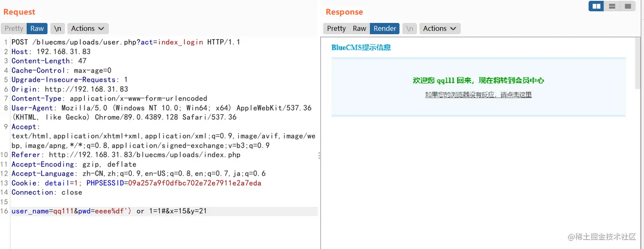Image resolution: width=644 pixels, height=249 pixels.
Task: Open the Actions dropdown in Request panel
Action: tap(88, 29)
